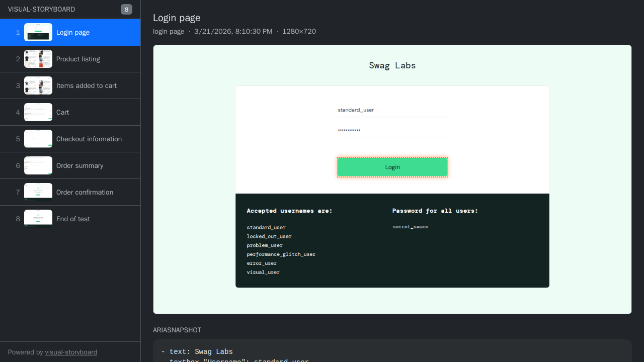Select the Login page storyboard step

pos(73,32)
